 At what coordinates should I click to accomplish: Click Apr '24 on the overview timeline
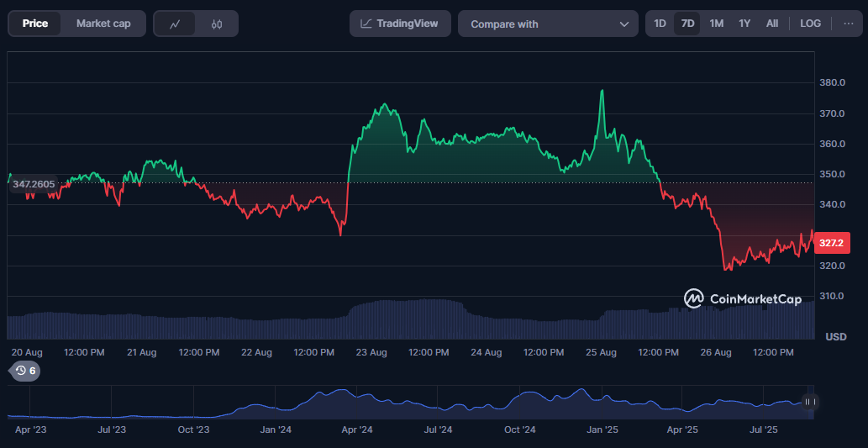pos(357,430)
